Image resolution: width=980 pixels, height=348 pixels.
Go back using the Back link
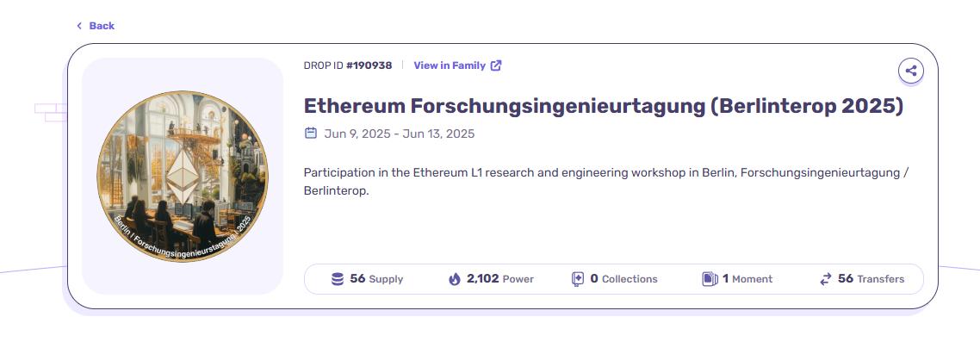pyautogui.click(x=102, y=26)
